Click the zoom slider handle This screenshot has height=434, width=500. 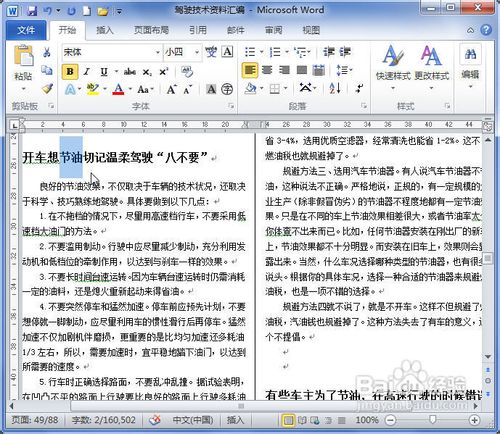point(432,419)
